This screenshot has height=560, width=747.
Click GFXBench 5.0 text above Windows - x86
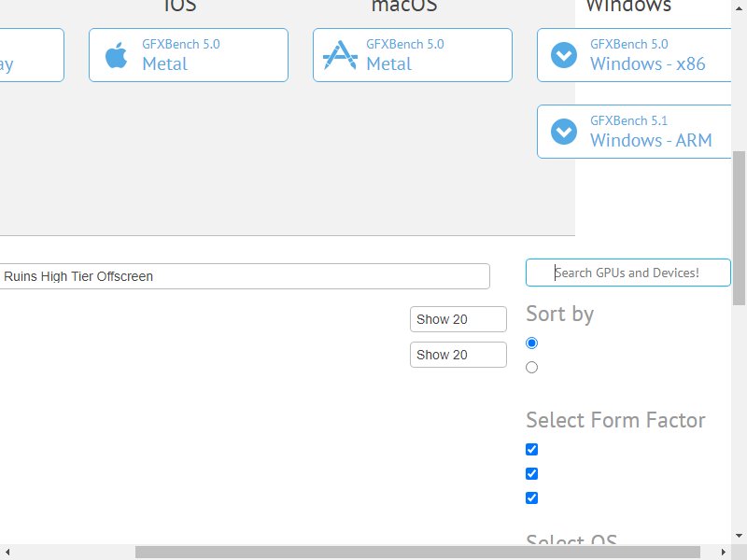pos(628,44)
